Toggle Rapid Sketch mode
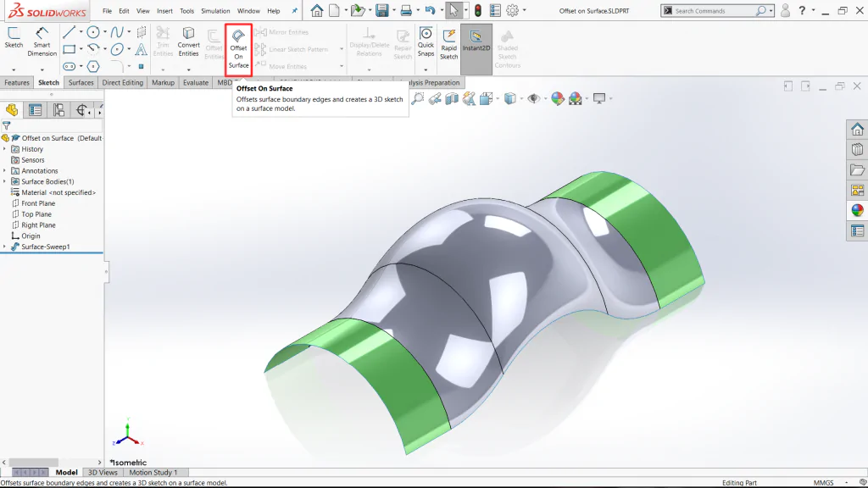Image resolution: width=868 pixels, height=488 pixels. point(449,44)
